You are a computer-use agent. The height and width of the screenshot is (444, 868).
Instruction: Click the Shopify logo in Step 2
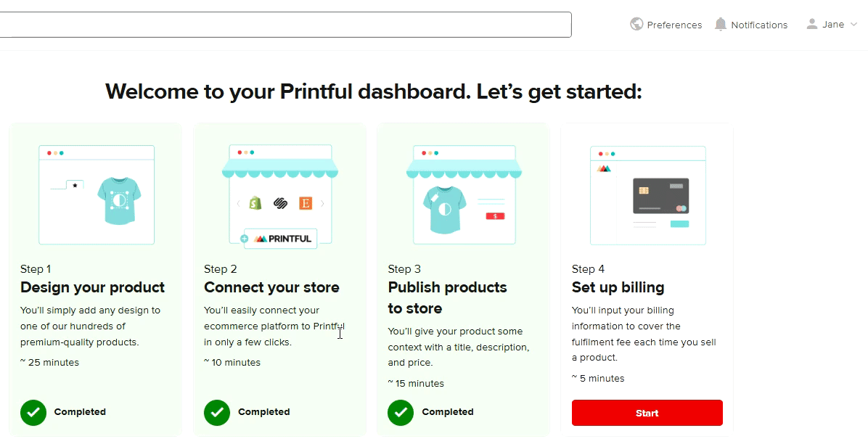coord(255,203)
